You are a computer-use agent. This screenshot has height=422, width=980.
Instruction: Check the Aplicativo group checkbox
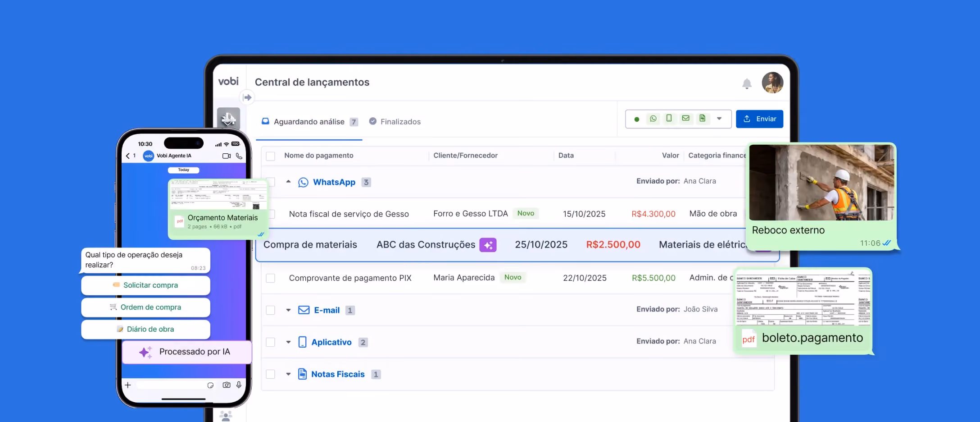pos(271,342)
